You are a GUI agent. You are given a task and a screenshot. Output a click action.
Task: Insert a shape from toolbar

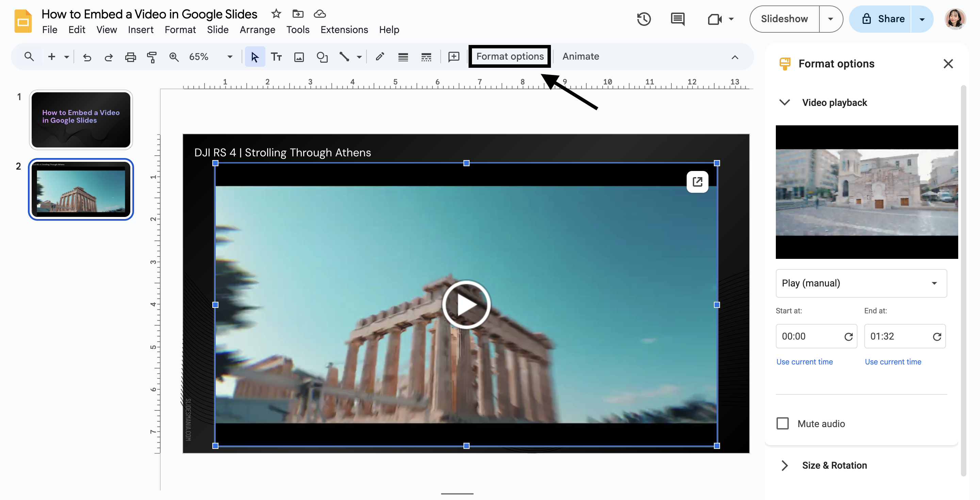click(x=322, y=57)
